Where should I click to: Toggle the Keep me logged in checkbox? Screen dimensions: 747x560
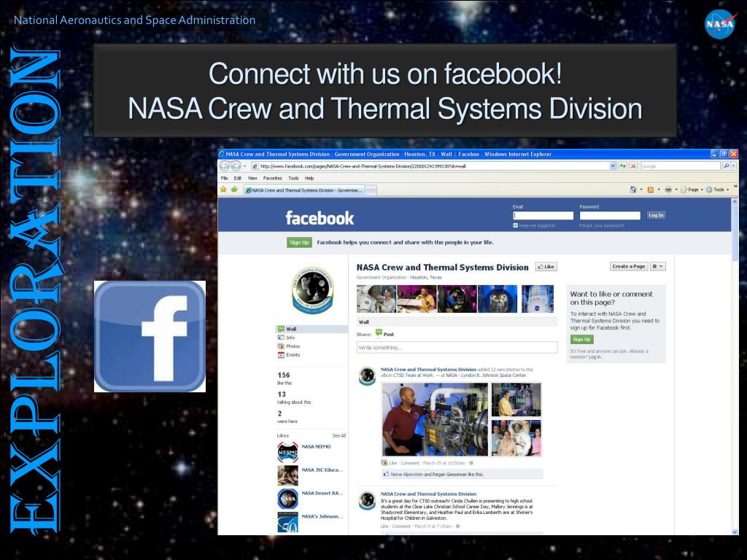pyautogui.click(x=516, y=225)
